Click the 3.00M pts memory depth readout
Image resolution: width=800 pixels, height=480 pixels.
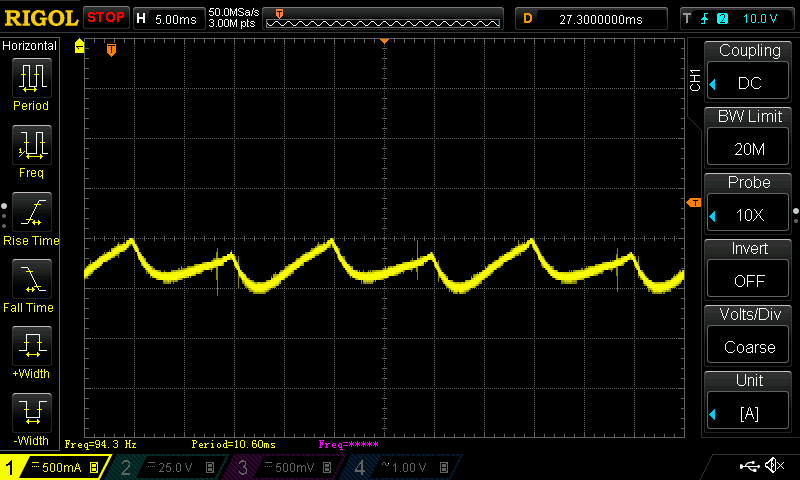tap(232, 23)
